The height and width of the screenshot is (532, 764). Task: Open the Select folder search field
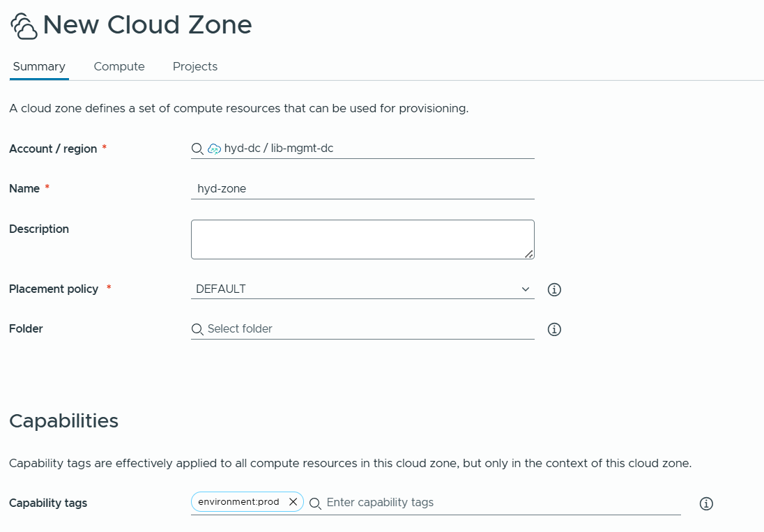[x=369, y=329]
